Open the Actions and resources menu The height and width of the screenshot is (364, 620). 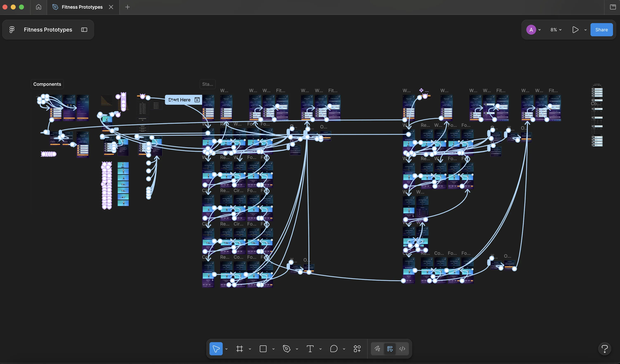357,349
